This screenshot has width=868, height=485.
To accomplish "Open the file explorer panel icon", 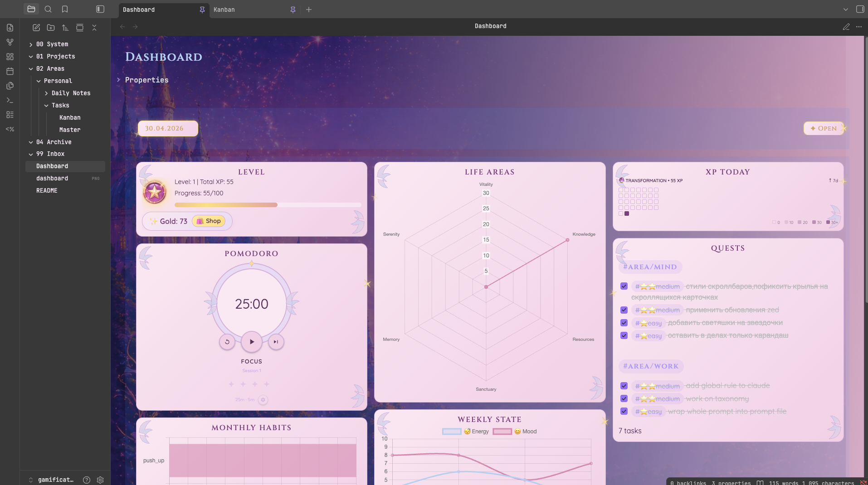I will (x=31, y=9).
